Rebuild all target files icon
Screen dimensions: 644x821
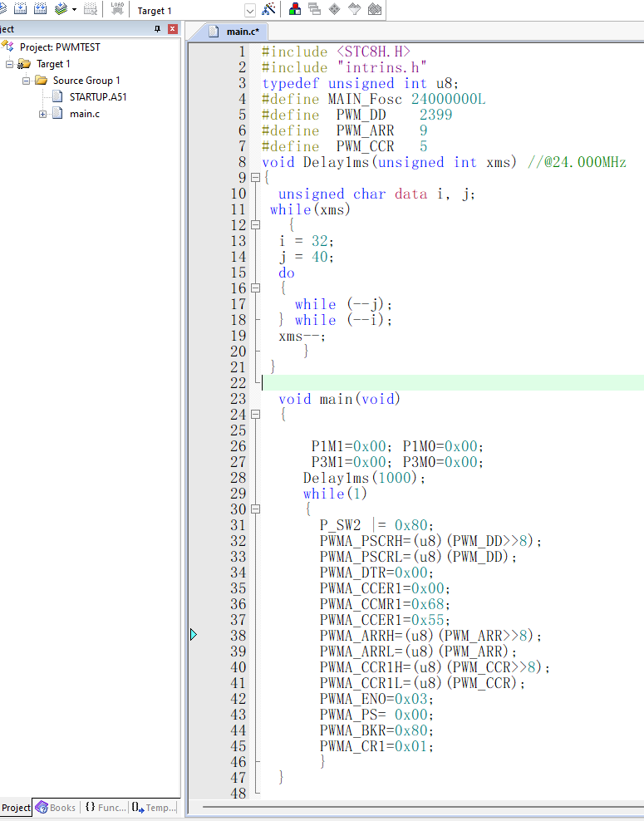[41, 8]
